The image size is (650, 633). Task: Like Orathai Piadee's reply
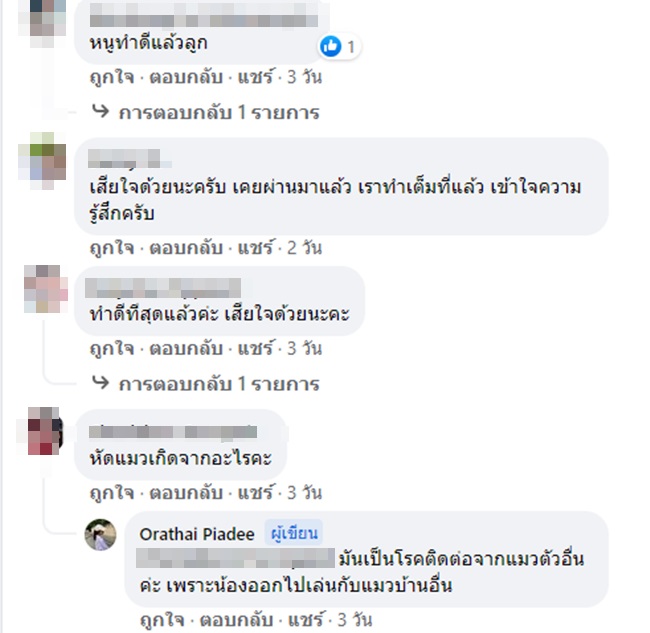[162, 620]
